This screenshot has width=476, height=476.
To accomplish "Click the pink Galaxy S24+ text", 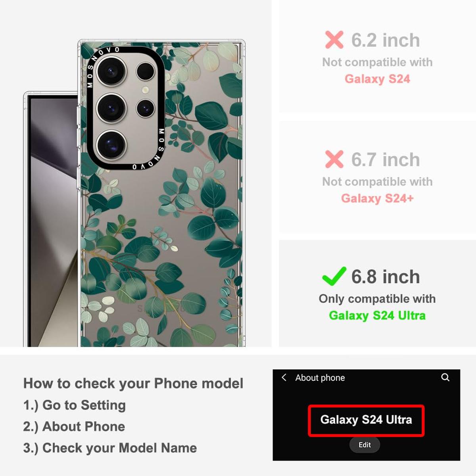I will tap(377, 198).
